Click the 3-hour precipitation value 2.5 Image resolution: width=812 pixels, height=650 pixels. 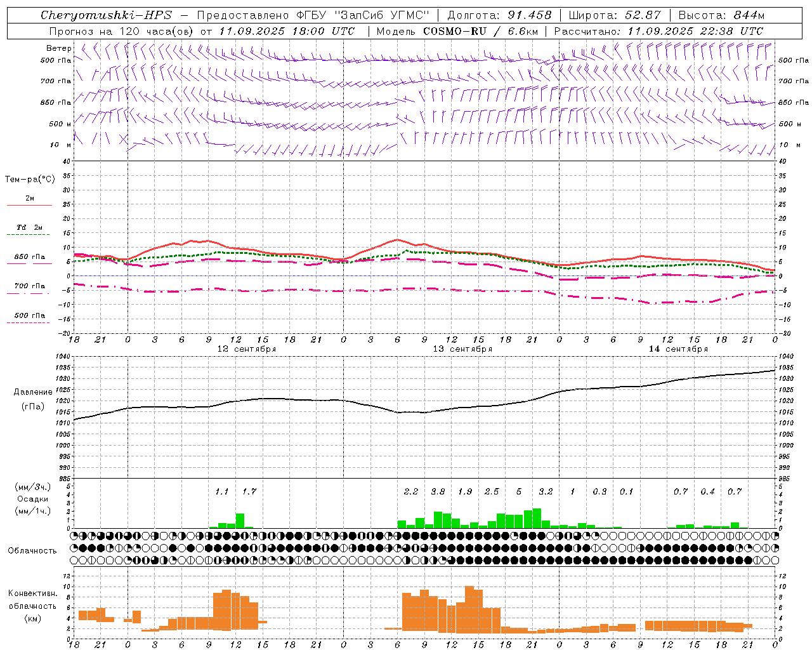[x=492, y=491]
